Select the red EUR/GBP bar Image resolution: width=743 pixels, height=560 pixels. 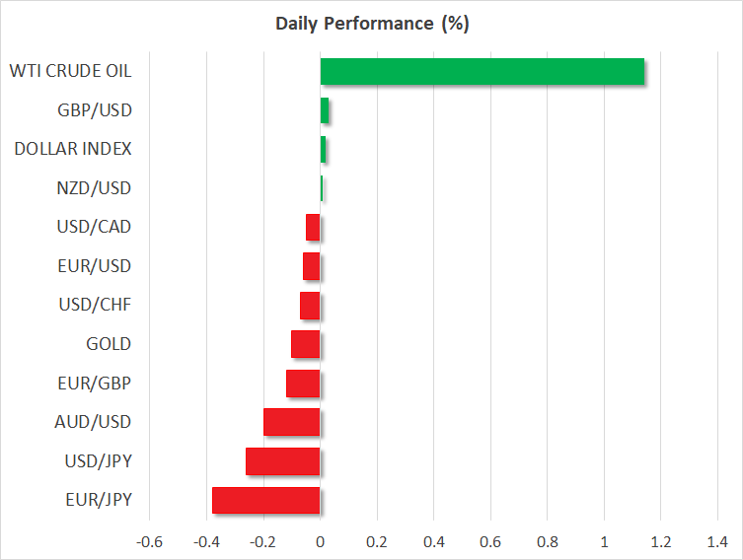(303, 384)
